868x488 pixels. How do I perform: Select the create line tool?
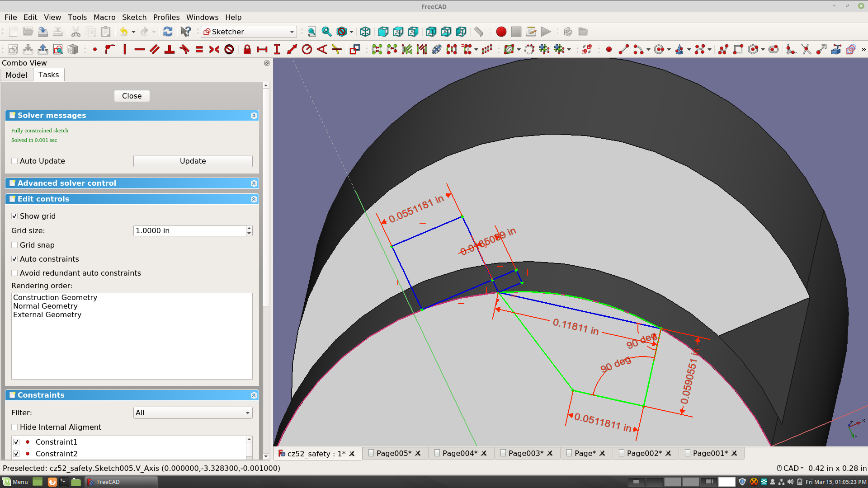tap(624, 49)
